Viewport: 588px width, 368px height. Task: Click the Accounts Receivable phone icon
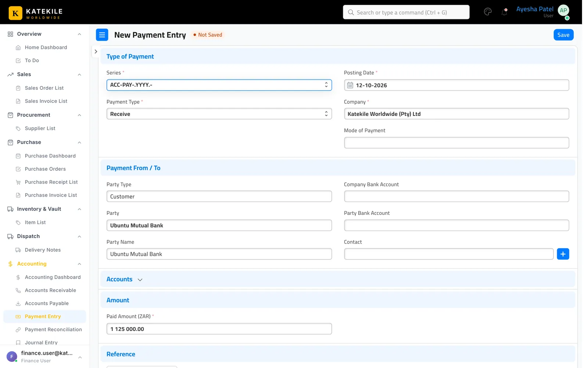[x=18, y=290]
